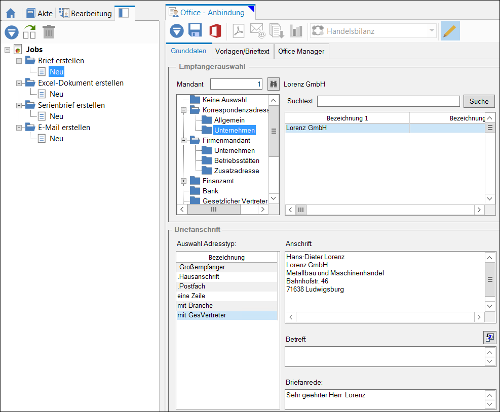
Task: Switch to the Akte tab
Action: click(x=39, y=13)
